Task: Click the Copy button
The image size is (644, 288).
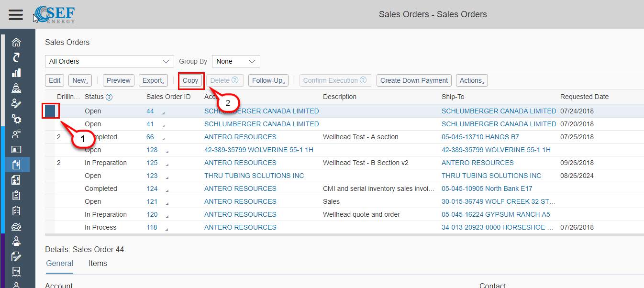Action: point(190,80)
